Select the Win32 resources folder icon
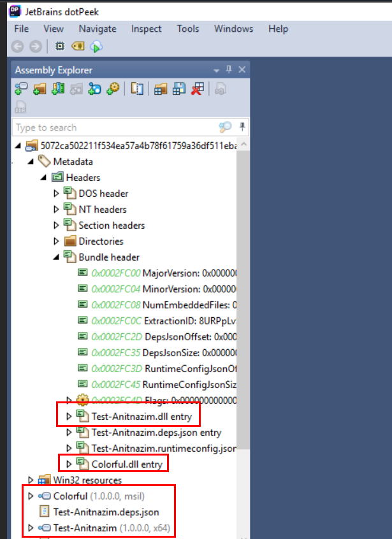The height and width of the screenshot is (539, 392). 45,480
